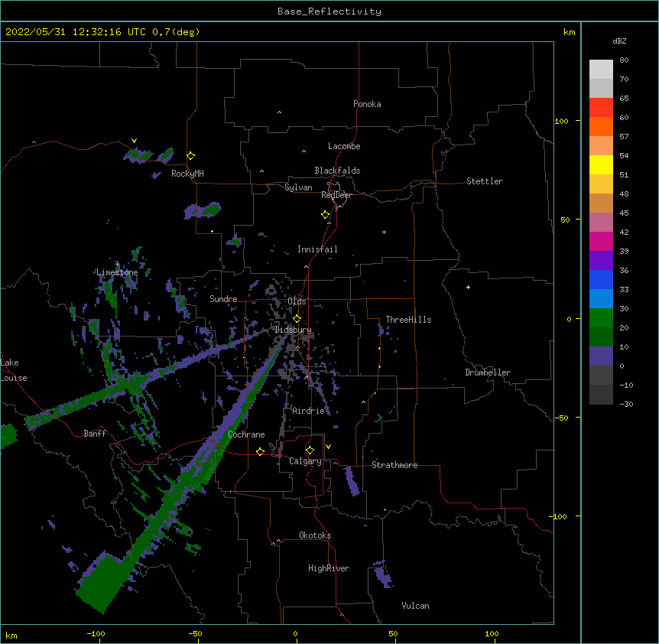Select the bright green 20-30 dBZ swatch
Screen dimensions: 659x644
(601, 318)
